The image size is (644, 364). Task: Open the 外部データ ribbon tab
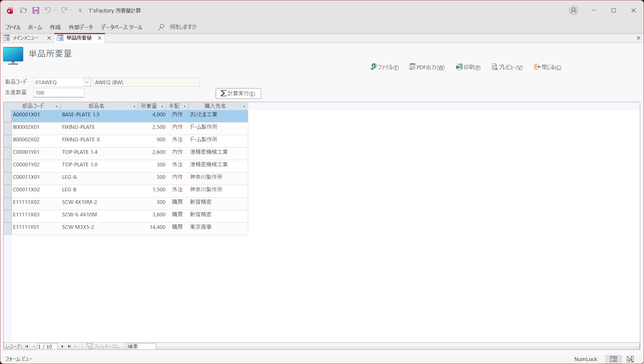80,27
